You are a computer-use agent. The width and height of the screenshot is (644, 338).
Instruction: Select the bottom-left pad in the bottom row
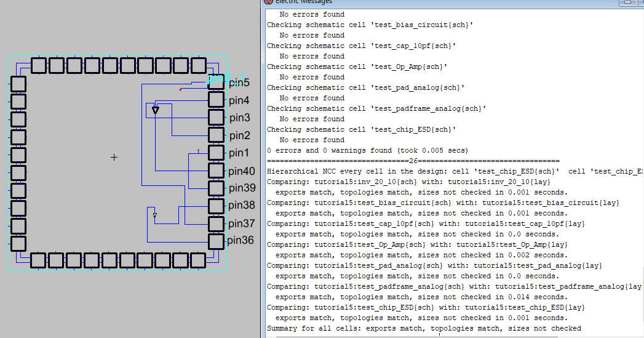pyautogui.click(x=39, y=260)
